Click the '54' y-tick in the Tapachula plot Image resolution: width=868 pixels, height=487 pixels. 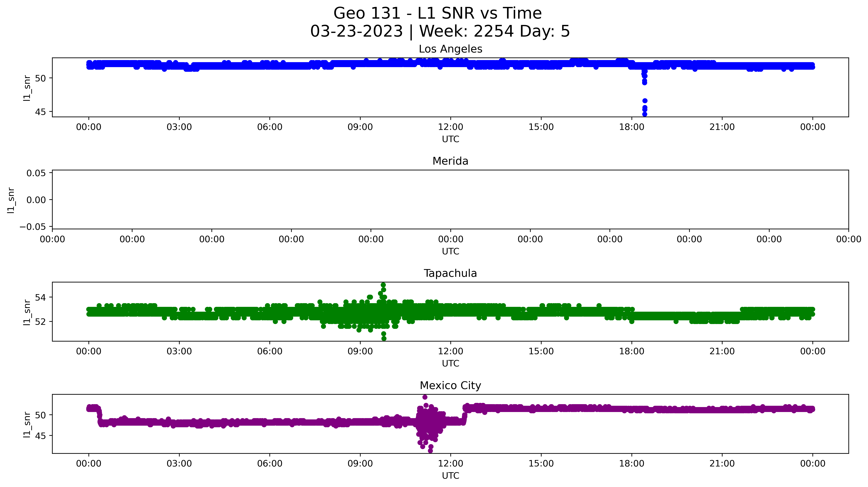pos(40,298)
